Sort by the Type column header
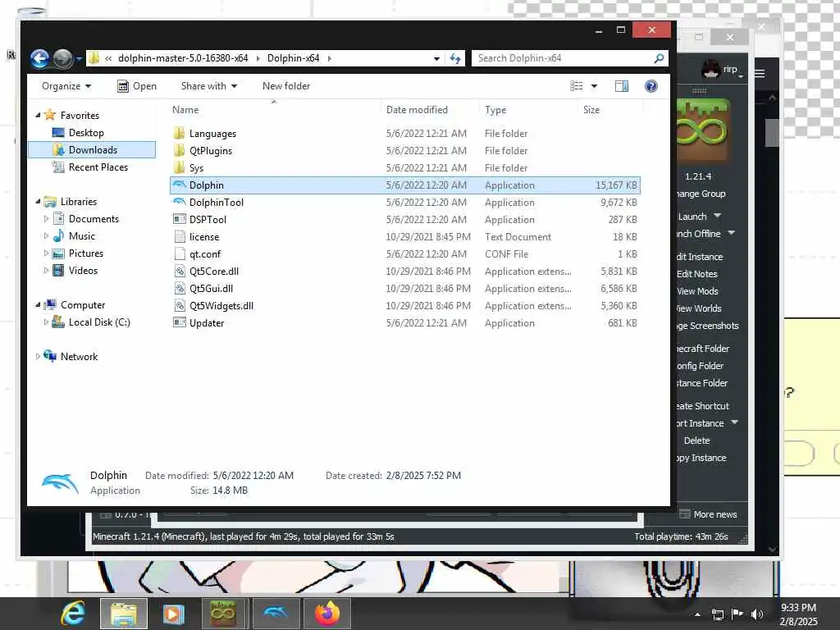This screenshot has height=630, width=840. pos(495,110)
